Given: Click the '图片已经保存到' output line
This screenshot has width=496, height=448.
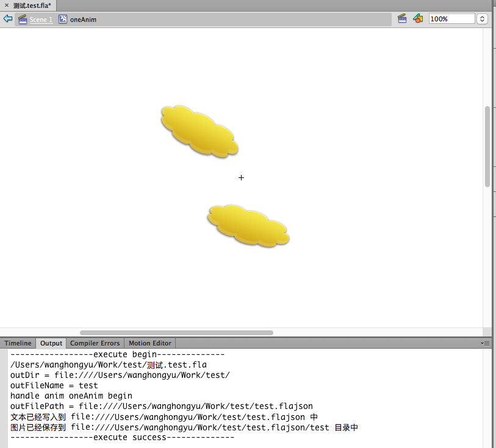Looking at the screenshot, I should click(184, 427).
